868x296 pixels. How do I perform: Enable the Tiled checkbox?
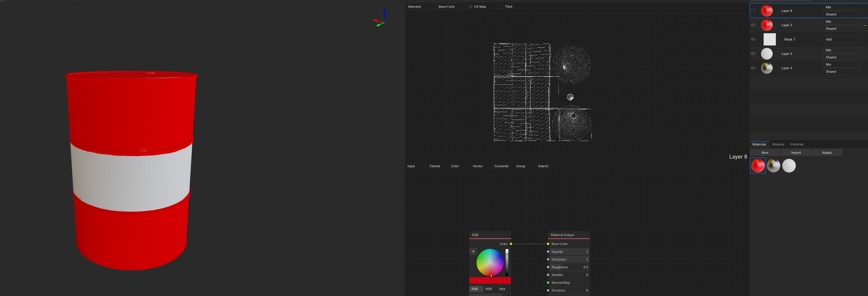point(501,7)
